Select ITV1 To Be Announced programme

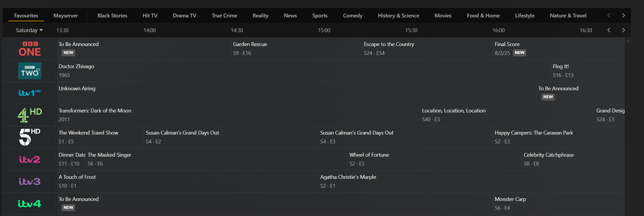(x=581, y=93)
